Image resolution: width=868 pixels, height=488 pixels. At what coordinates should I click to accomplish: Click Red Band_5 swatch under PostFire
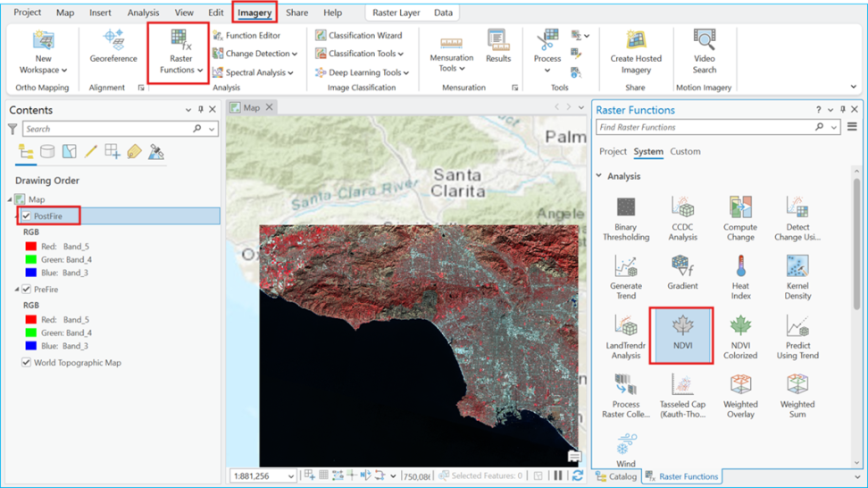(x=31, y=246)
